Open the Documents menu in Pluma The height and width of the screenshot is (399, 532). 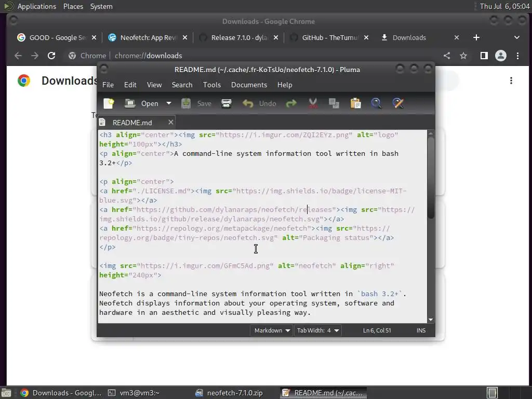click(x=249, y=85)
